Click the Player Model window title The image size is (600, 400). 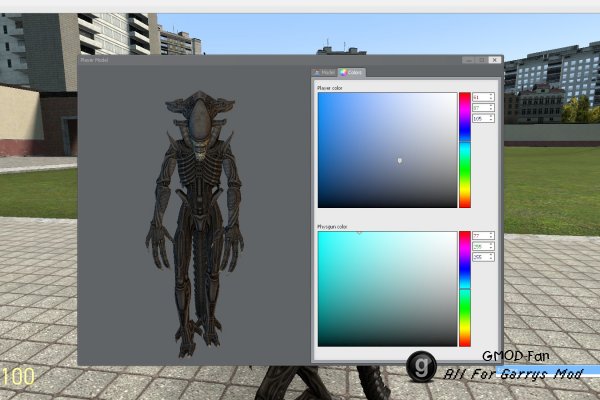coord(94,60)
